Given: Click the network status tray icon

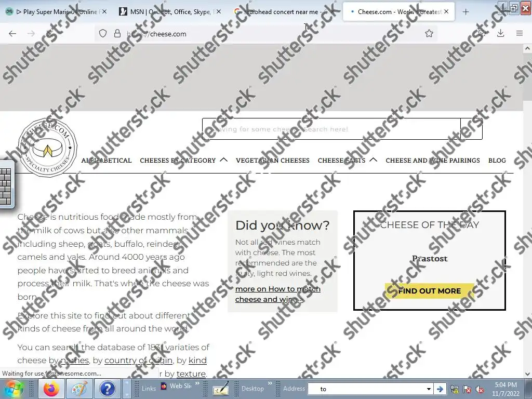Looking at the screenshot, I should coord(455,390).
